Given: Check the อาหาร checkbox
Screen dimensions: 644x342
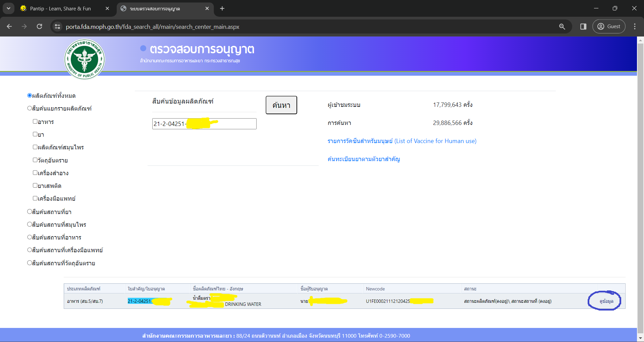Looking at the screenshot, I should (35, 122).
